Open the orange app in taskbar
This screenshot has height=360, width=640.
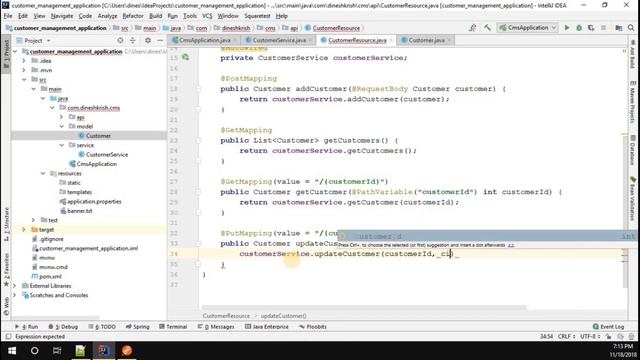pyautogui.click(x=127, y=351)
